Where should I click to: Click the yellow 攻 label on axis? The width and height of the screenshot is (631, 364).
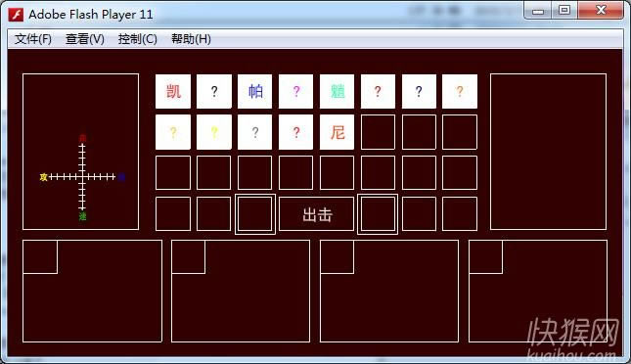pos(43,177)
